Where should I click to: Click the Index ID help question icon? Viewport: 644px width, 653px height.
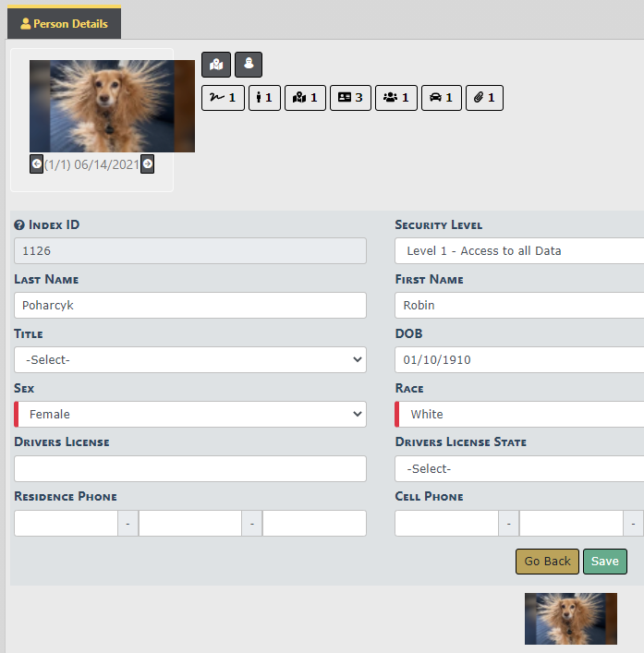coord(19,225)
